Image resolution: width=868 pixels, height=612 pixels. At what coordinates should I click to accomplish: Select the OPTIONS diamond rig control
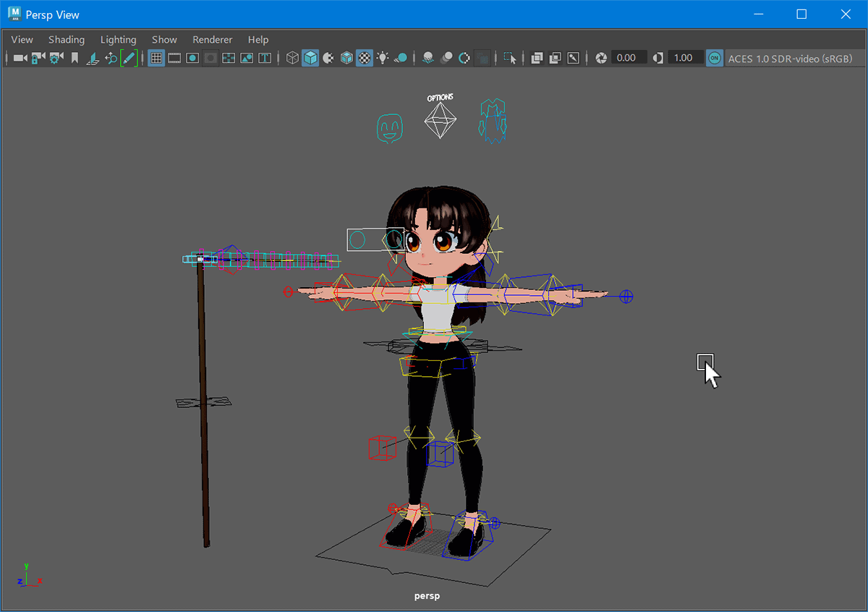440,119
